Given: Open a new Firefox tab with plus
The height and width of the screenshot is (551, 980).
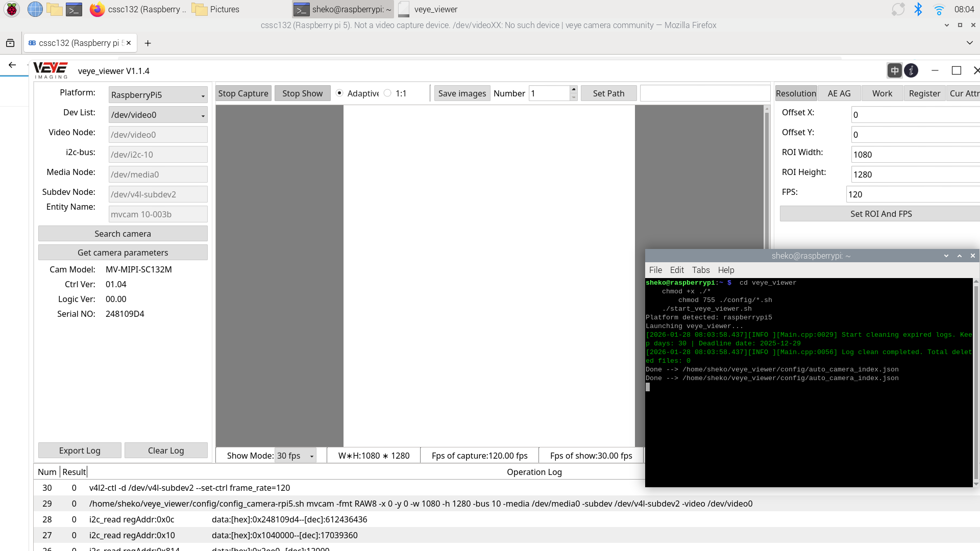Looking at the screenshot, I should (148, 43).
